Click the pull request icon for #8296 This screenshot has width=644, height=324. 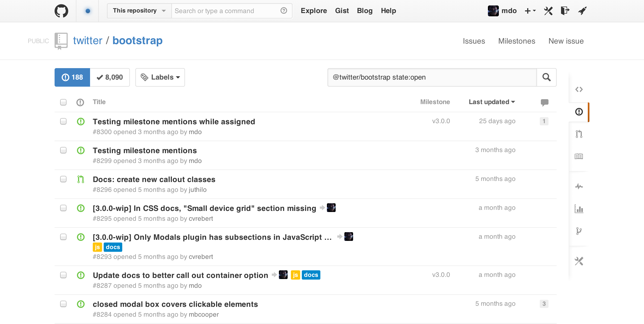coord(81,179)
